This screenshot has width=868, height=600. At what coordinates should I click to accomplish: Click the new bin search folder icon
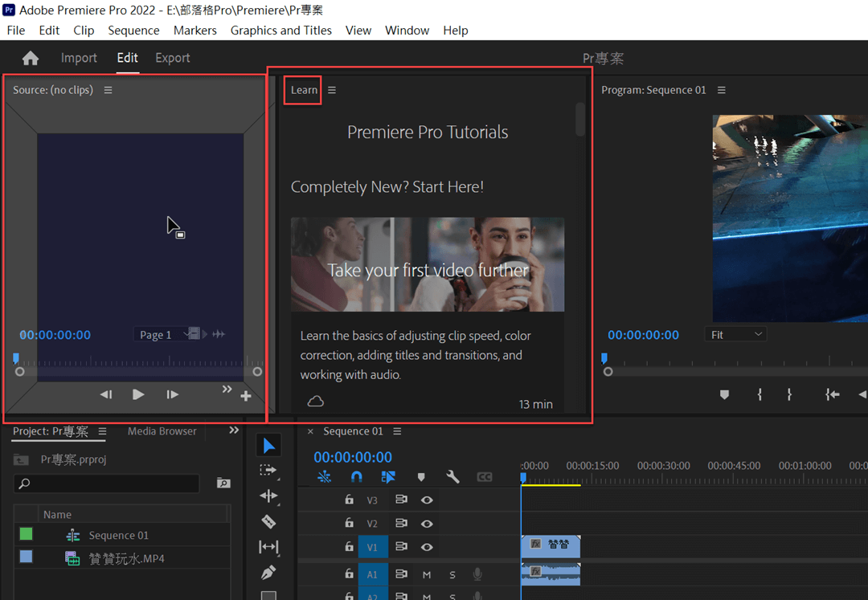[223, 484]
